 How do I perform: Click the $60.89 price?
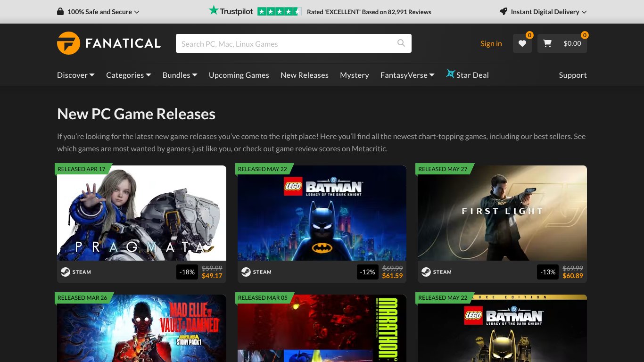(x=573, y=276)
